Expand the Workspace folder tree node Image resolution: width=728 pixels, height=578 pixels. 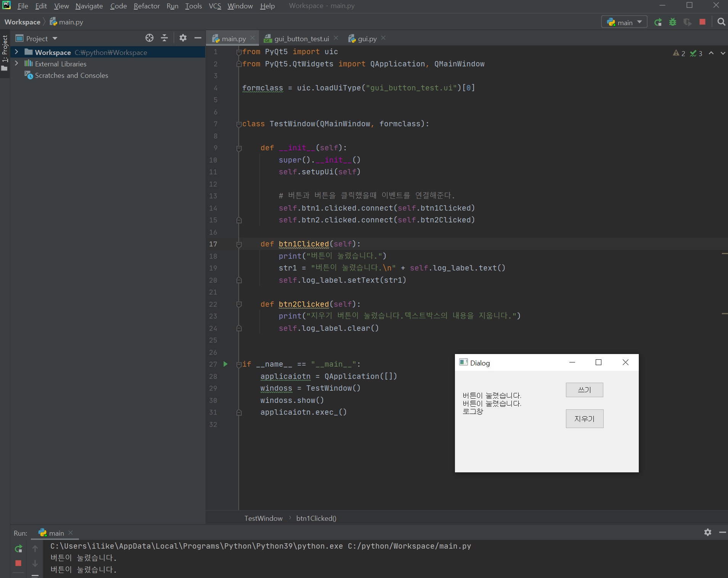coord(16,52)
